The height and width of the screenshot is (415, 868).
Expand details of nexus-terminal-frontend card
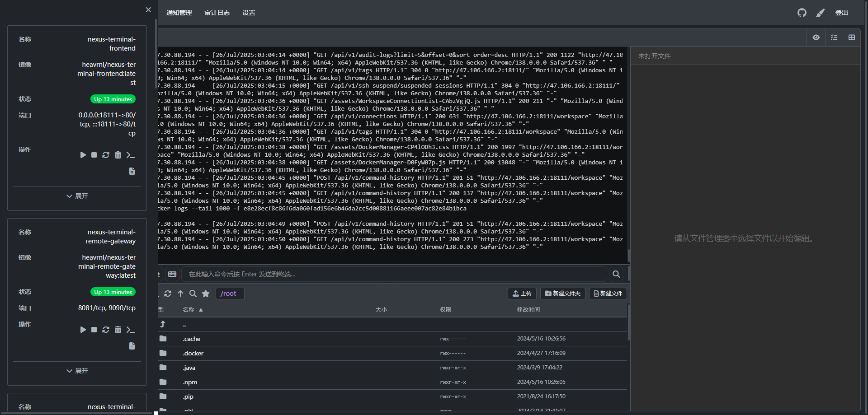tap(77, 196)
